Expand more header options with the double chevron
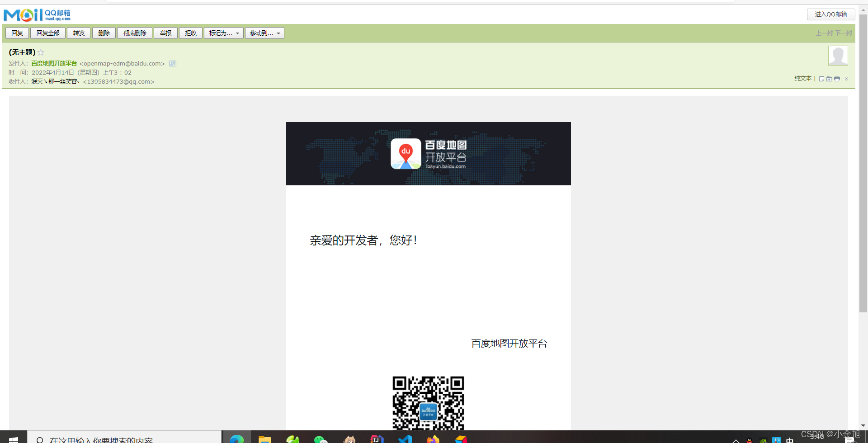Image resolution: width=868 pixels, height=443 pixels. [x=846, y=79]
